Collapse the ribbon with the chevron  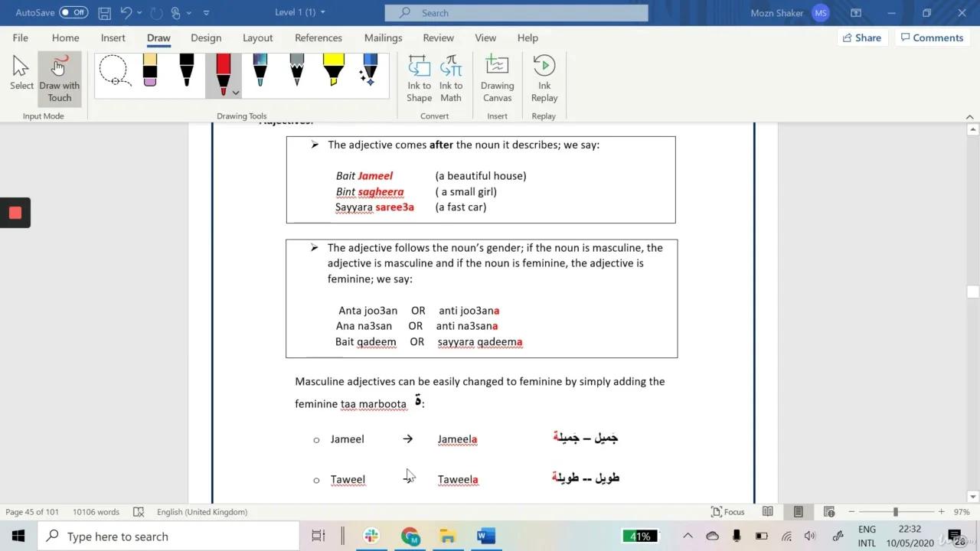pos(969,116)
